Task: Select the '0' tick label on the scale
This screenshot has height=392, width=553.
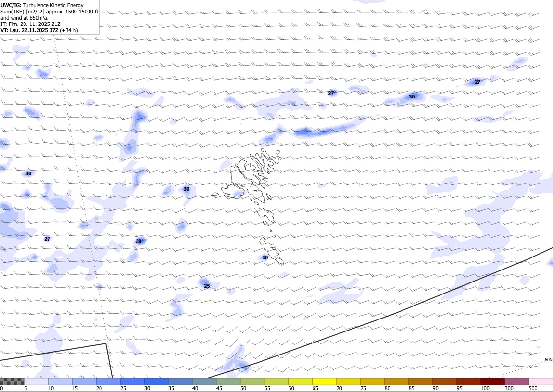Action: tap(2, 388)
